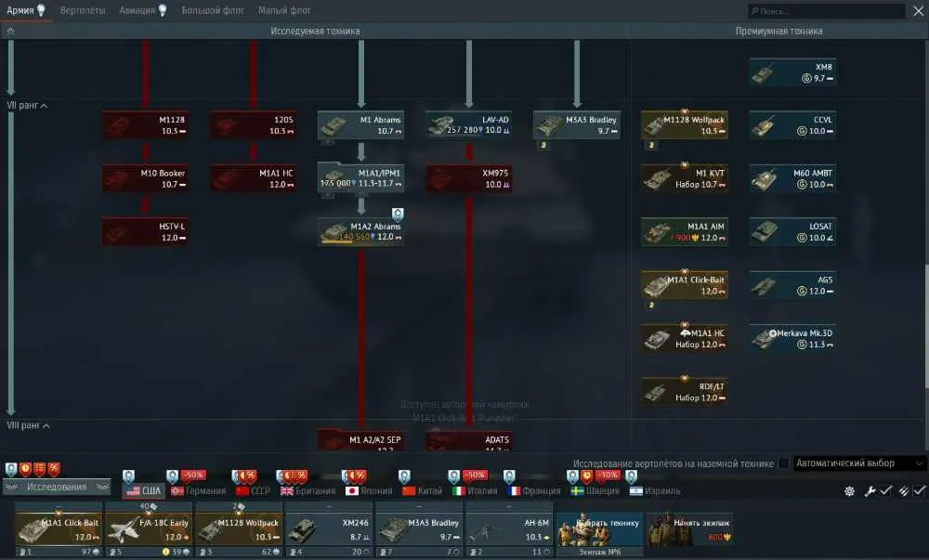Toggle the auto-refill ammo checkmark box

coord(919,490)
